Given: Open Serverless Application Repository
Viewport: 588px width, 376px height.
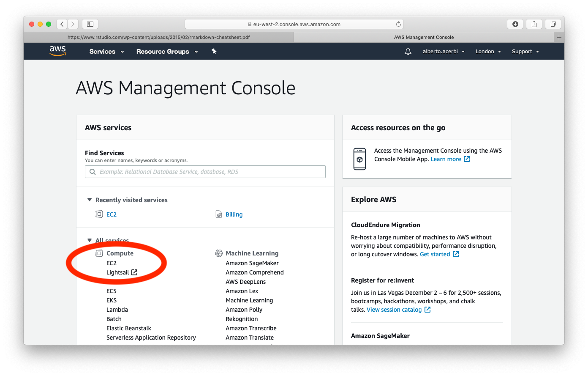Looking at the screenshot, I should coord(151,338).
